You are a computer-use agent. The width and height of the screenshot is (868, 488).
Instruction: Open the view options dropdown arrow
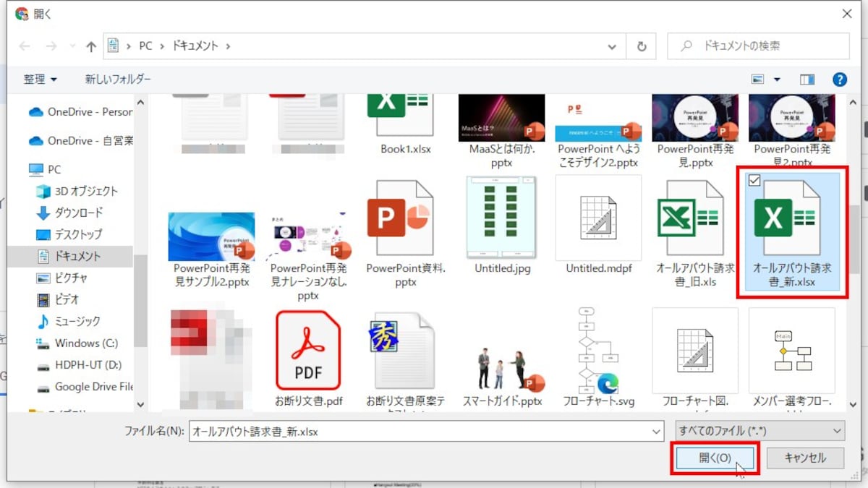coord(778,80)
